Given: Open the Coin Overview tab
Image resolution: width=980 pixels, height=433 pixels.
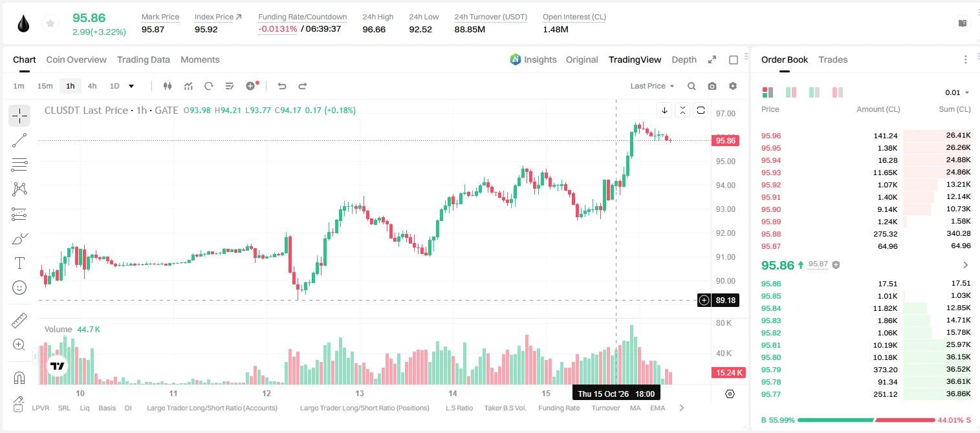Looking at the screenshot, I should pyautogui.click(x=76, y=59).
